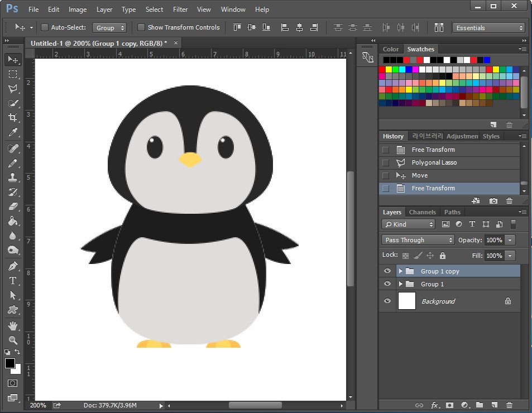Select the Move tool
The height and width of the screenshot is (413, 532).
click(x=13, y=60)
